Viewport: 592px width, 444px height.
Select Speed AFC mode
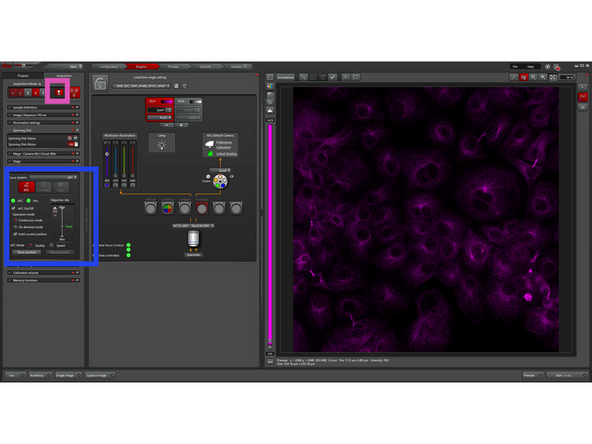(52, 245)
